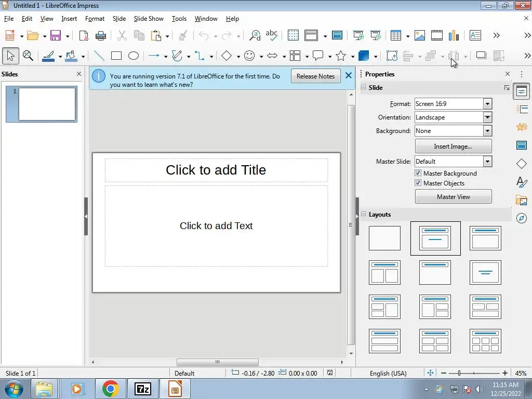Choose the Blank Slide layout thumbnail

tap(384, 238)
